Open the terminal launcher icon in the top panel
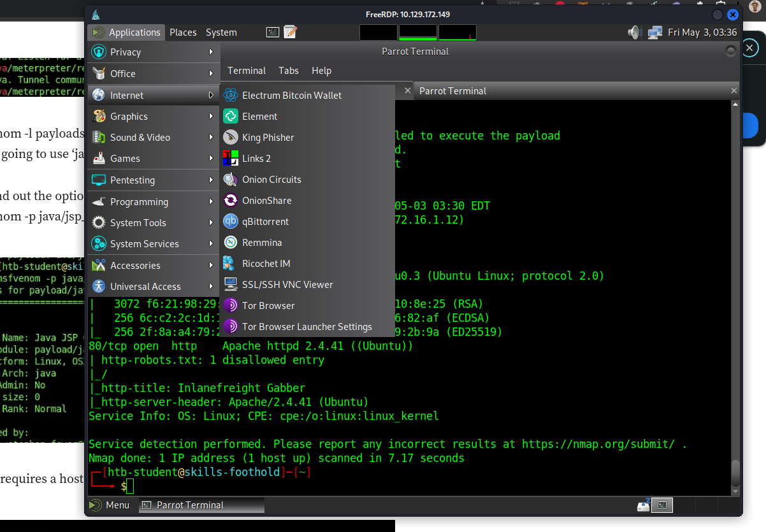The height and width of the screenshot is (532, 766). [x=273, y=32]
